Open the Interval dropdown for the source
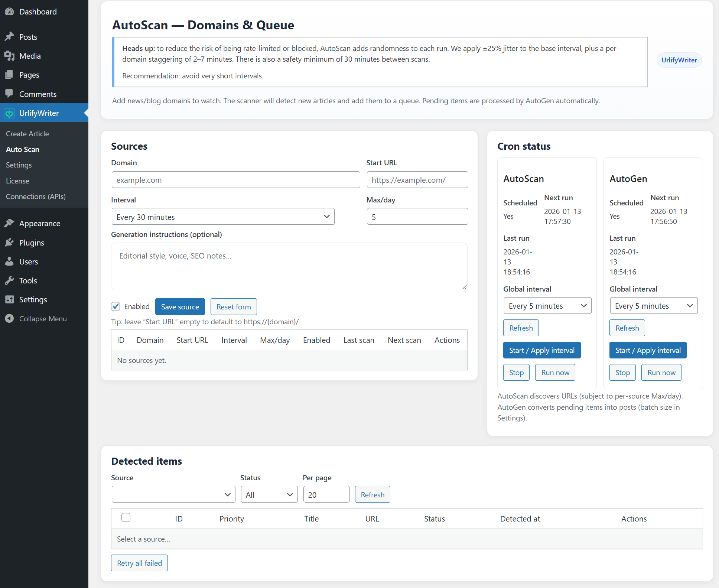Image resolution: width=719 pixels, height=588 pixels. point(223,216)
